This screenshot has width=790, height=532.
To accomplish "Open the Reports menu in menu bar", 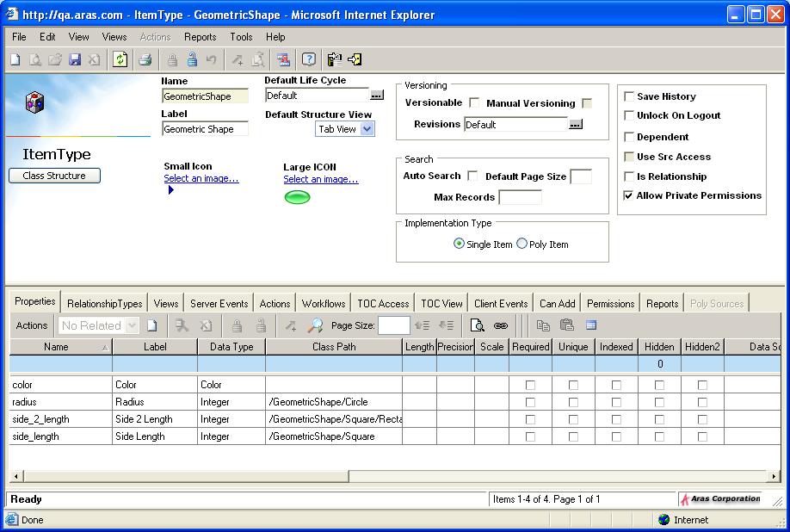I will [x=200, y=37].
